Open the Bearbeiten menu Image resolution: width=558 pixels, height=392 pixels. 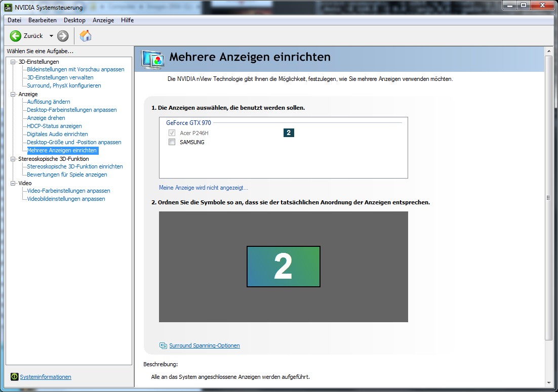[x=43, y=20]
